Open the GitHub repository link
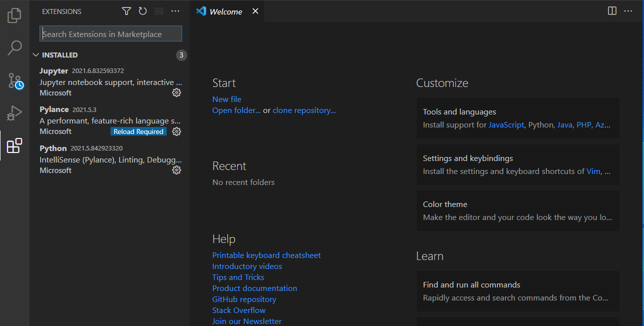 click(244, 299)
